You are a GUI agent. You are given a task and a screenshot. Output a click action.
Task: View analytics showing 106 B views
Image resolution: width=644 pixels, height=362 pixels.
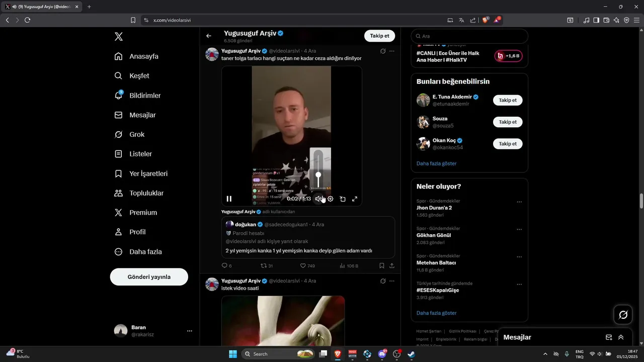[349, 265]
